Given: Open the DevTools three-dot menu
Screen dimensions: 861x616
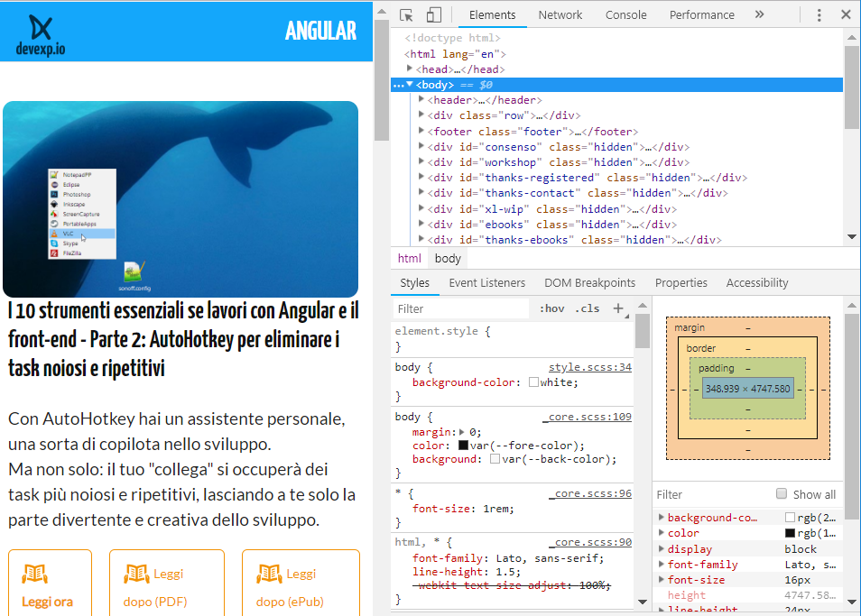Looking at the screenshot, I should coord(819,14).
